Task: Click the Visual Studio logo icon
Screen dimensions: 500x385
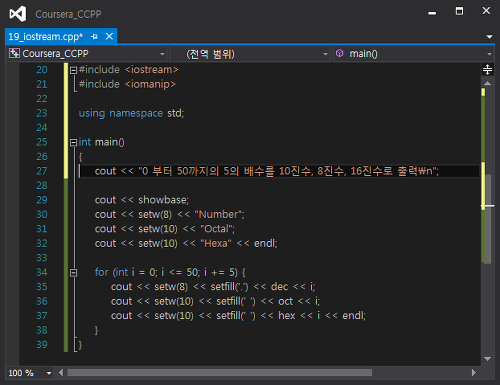Action: tap(18, 14)
